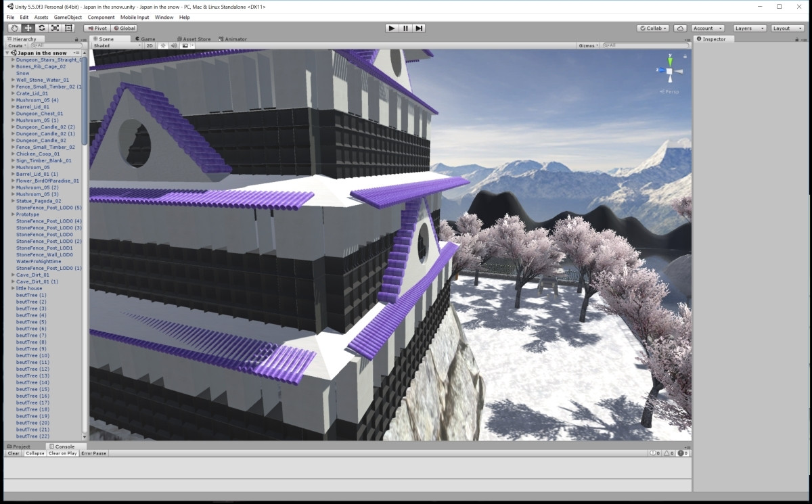Image resolution: width=812 pixels, height=504 pixels.
Task: Open the Component menu
Action: coord(101,17)
